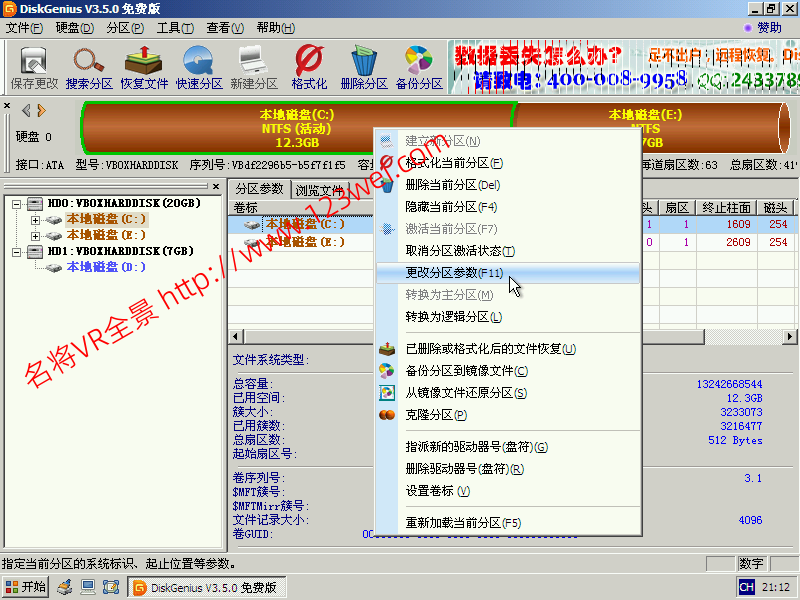This screenshot has height=600, width=800.
Task: Click the Save Changes (保存更改) toolbar icon
Action: [35, 66]
